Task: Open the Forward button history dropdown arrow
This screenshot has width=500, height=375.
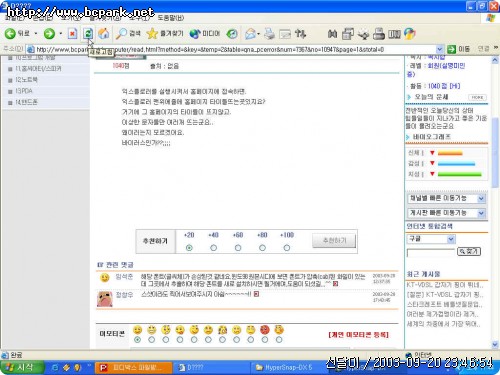Action: pyautogui.click(x=60, y=34)
